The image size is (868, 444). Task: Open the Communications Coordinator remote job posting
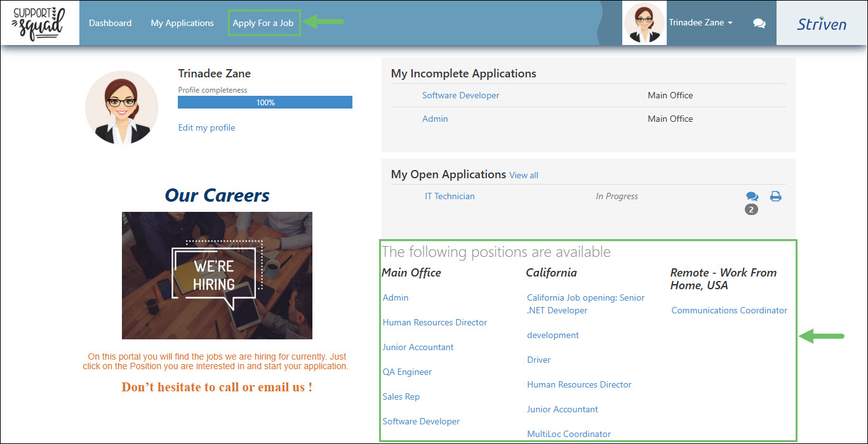tap(729, 310)
